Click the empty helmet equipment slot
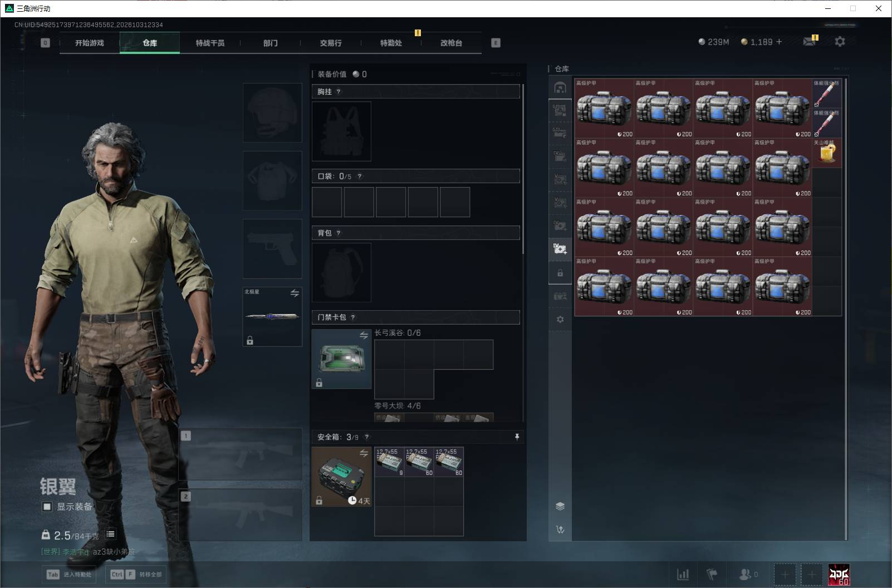The image size is (892, 588). pyautogui.click(x=272, y=113)
